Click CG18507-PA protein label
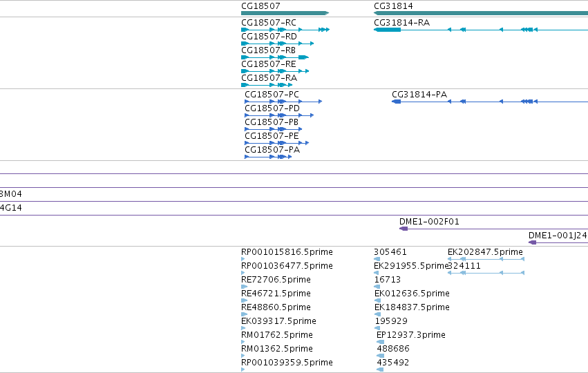588x373 pixels. pyautogui.click(x=272, y=150)
